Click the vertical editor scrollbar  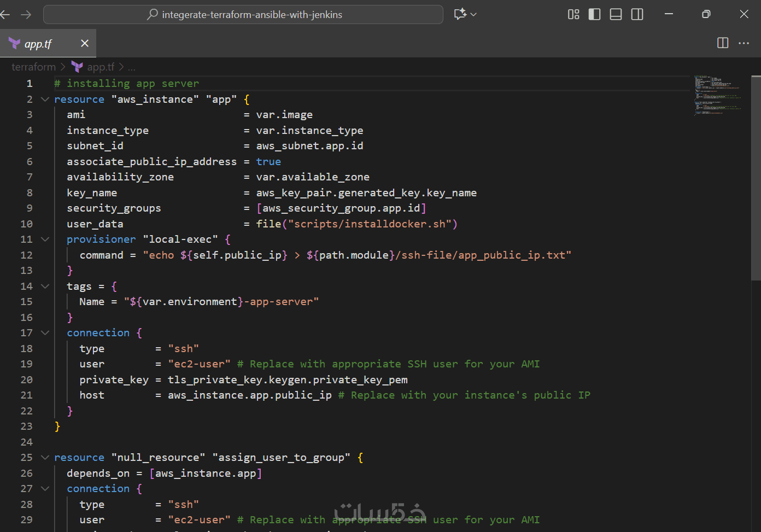756,178
